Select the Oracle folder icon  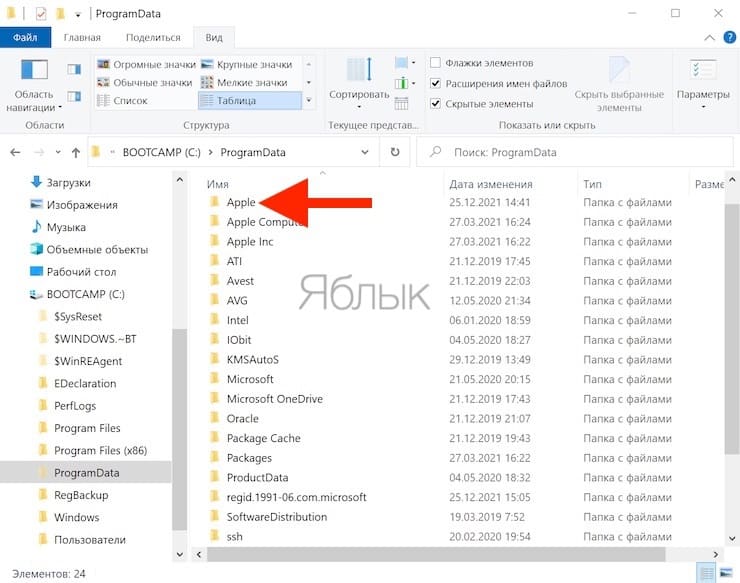coord(215,418)
